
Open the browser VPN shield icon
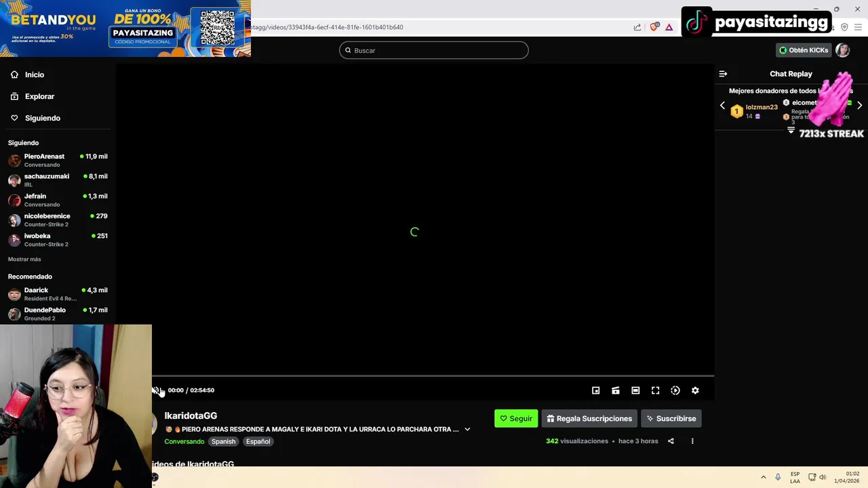844,27
